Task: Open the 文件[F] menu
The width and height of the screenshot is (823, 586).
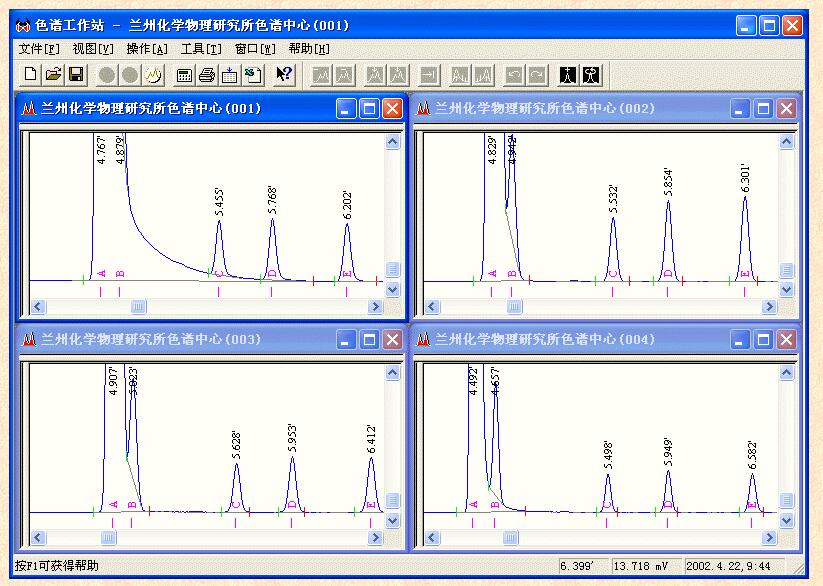Action: click(39, 49)
